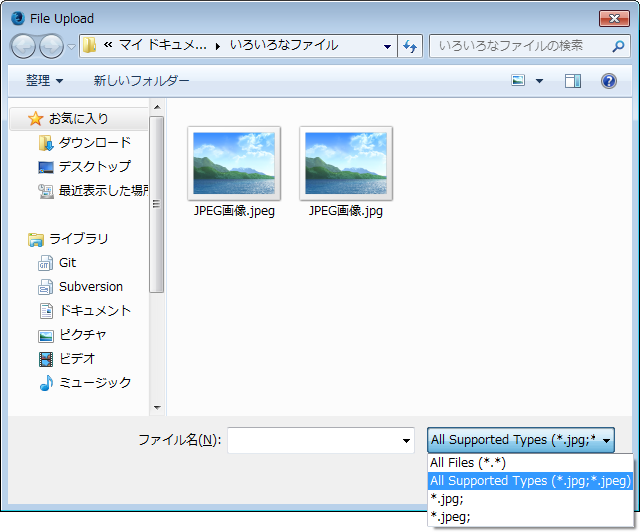
Task: Click the « breadcrumb overflow chevron
Action: (x=108, y=45)
